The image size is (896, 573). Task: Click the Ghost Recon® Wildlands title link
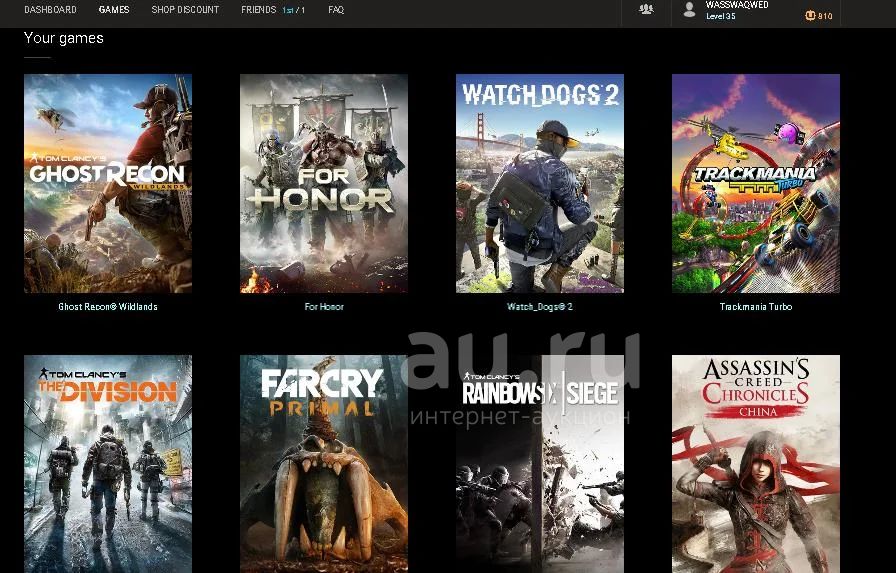(108, 307)
